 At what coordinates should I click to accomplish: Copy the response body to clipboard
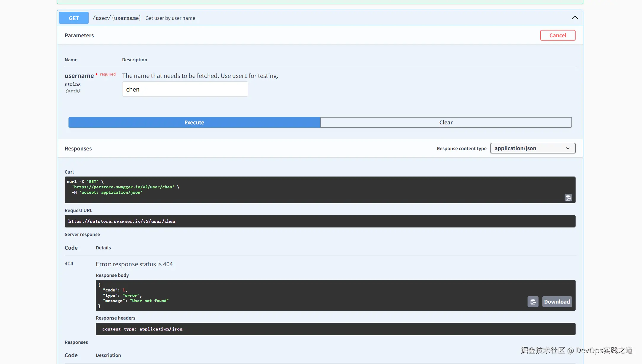[x=533, y=302]
